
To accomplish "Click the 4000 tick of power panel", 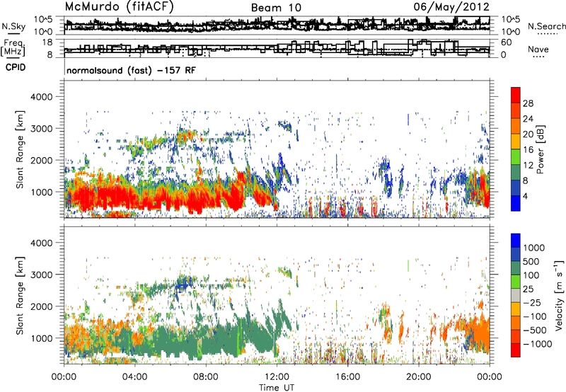I will pyautogui.click(x=42, y=97).
